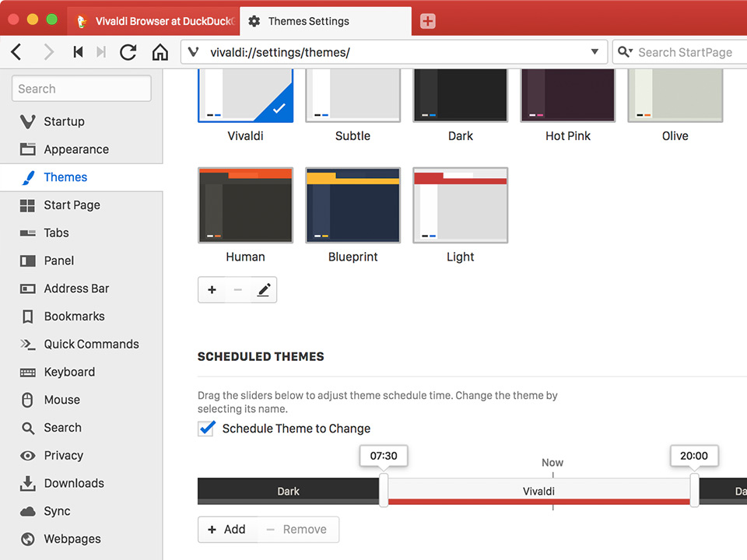Click the Vivaldi site info icon in address bar
Viewport: 747px width, 560px height.
194,52
